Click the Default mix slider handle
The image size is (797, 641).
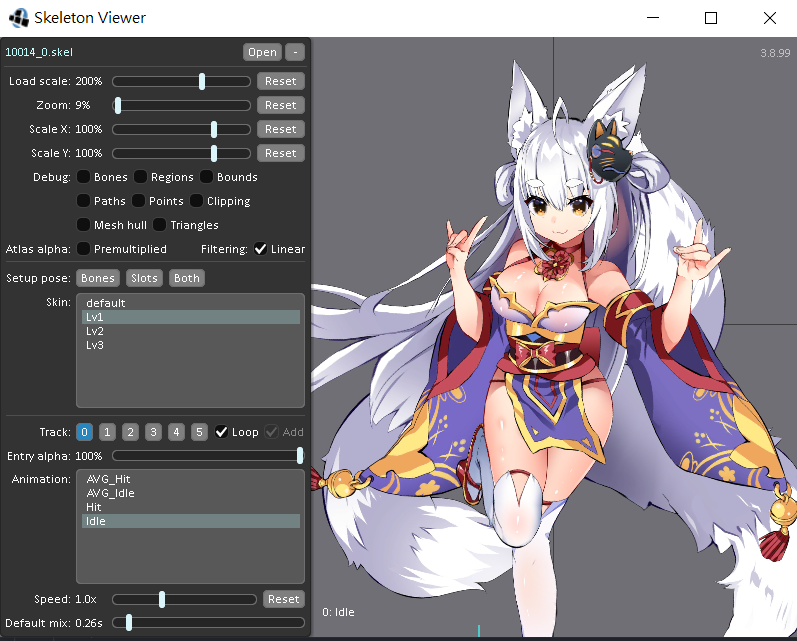[x=129, y=623]
